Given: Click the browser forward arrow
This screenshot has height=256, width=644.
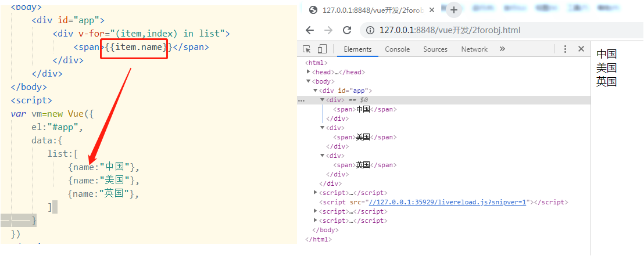Looking at the screenshot, I should [x=328, y=30].
